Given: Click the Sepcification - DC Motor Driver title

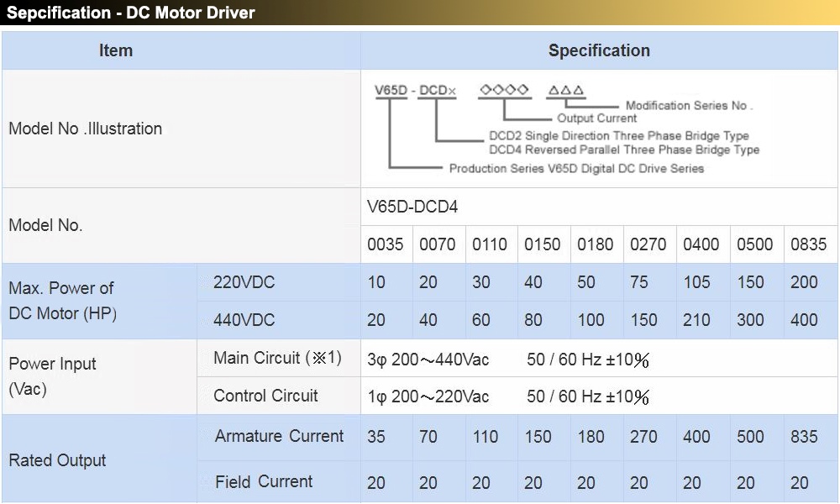Looking at the screenshot, I should pos(131,13).
